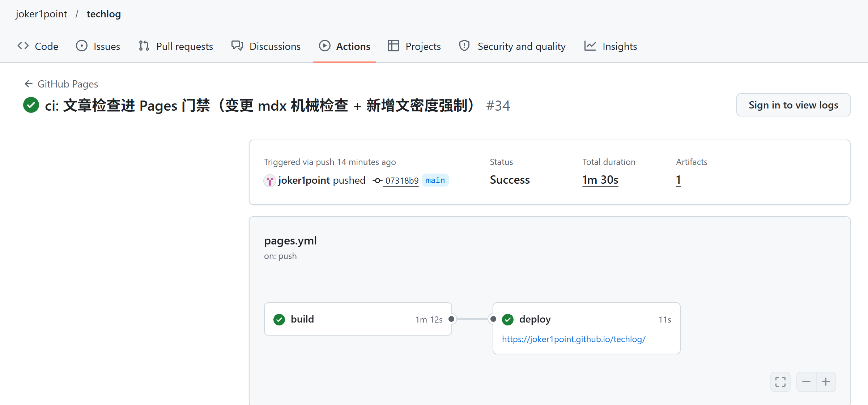
Task: Click the commit icon before 07318b9
Action: pos(378,180)
